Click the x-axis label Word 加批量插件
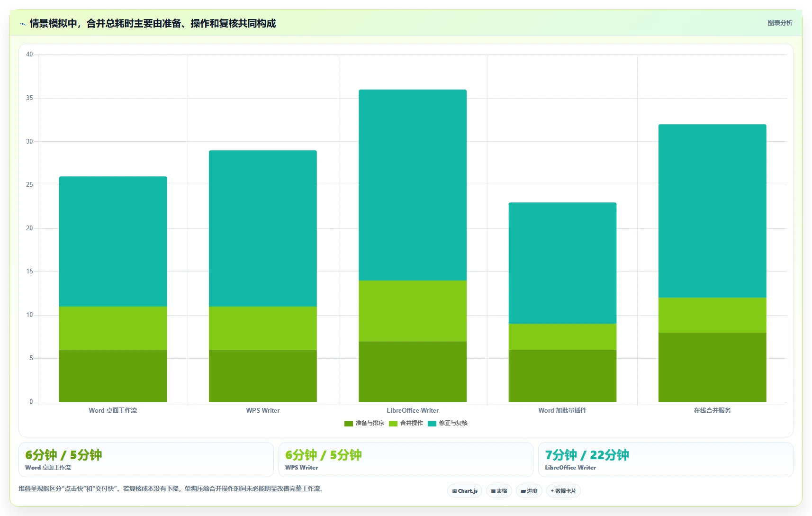812x516 pixels. [562, 410]
